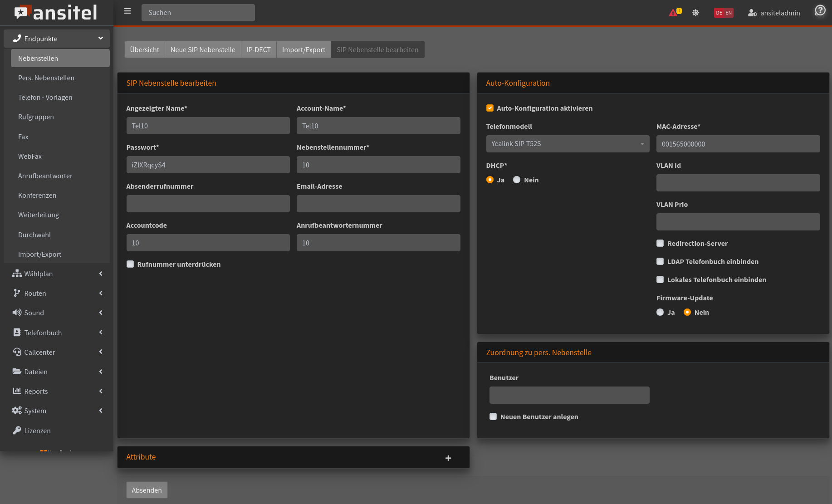Open Telefon - Vorlagen in sidebar

click(x=45, y=98)
